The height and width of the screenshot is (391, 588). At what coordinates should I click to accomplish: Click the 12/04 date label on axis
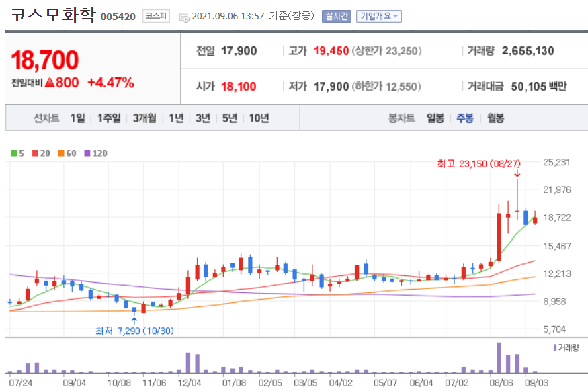pyautogui.click(x=190, y=383)
